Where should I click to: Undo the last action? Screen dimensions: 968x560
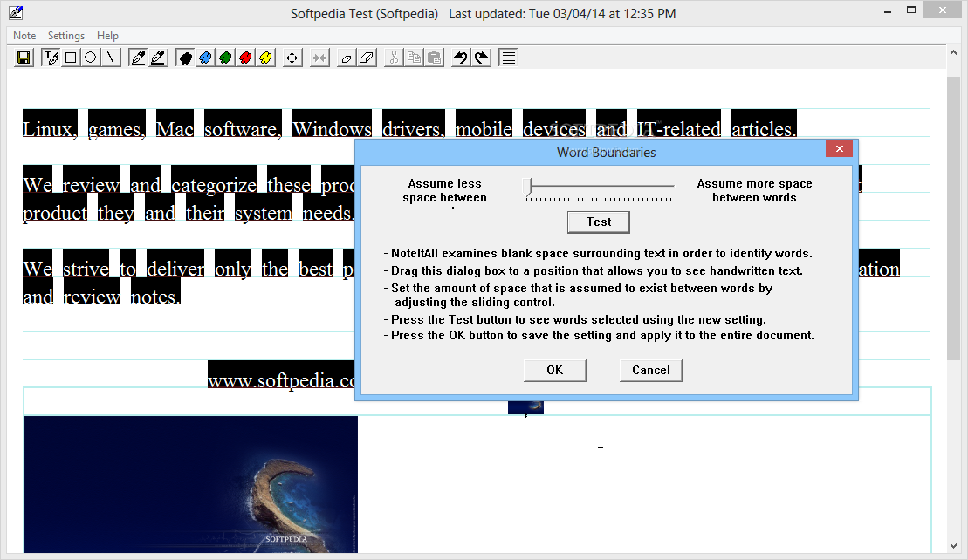[x=461, y=58]
